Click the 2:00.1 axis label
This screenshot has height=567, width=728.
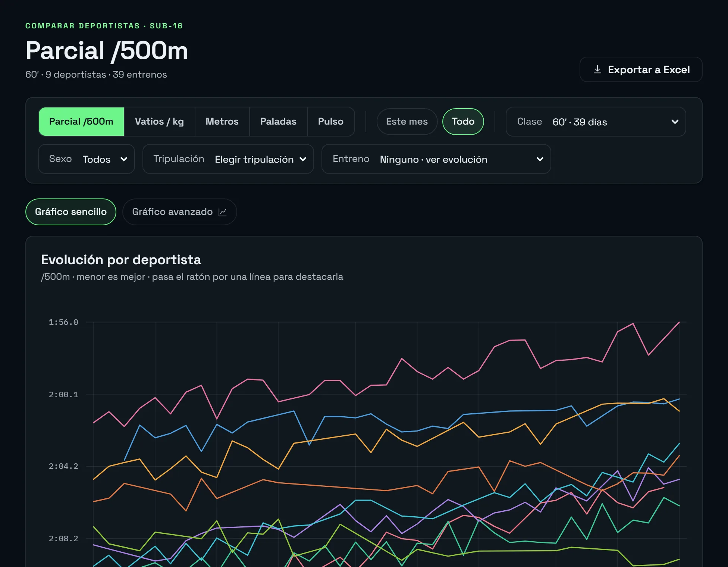click(63, 394)
